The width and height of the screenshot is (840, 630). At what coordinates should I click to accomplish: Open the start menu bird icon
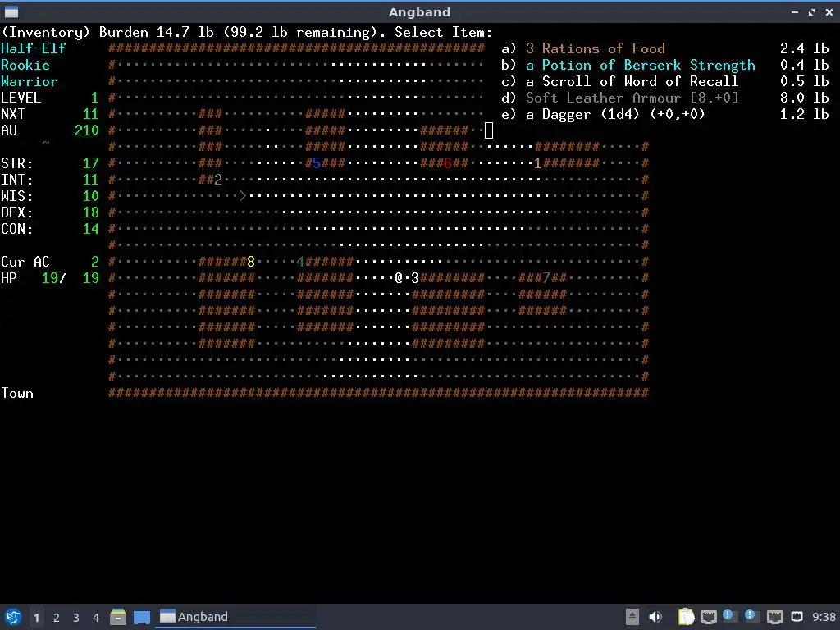tap(13, 617)
